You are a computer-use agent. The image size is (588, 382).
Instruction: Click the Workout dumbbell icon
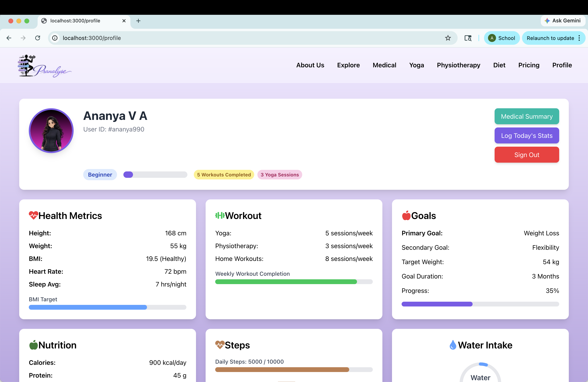coord(220,215)
